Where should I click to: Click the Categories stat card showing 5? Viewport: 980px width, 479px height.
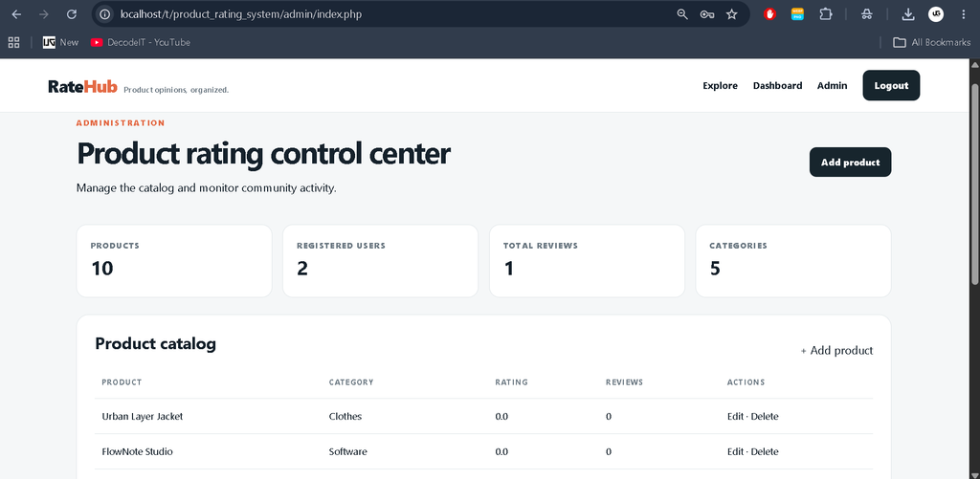pyautogui.click(x=793, y=261)
